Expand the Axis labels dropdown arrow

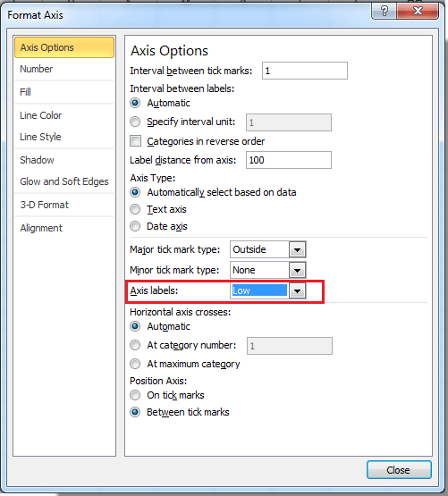click(297, 290)
